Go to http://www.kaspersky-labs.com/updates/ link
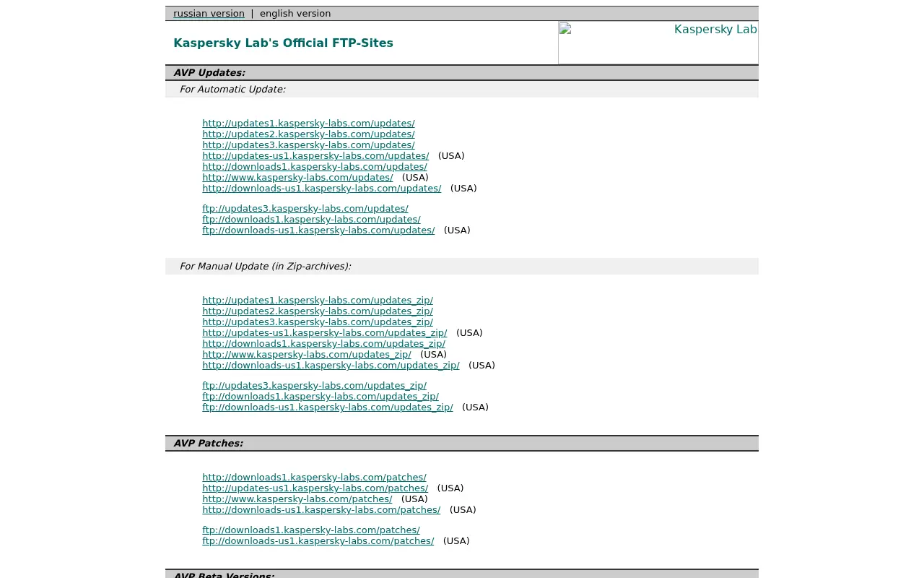The width and height of the screenshot is (924, 578). (297, 178)
